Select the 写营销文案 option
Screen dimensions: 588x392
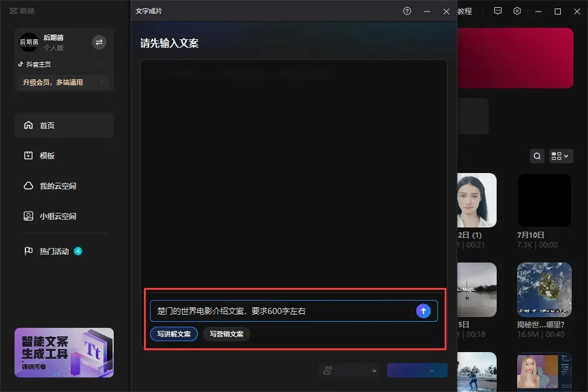tap(226, 334)
